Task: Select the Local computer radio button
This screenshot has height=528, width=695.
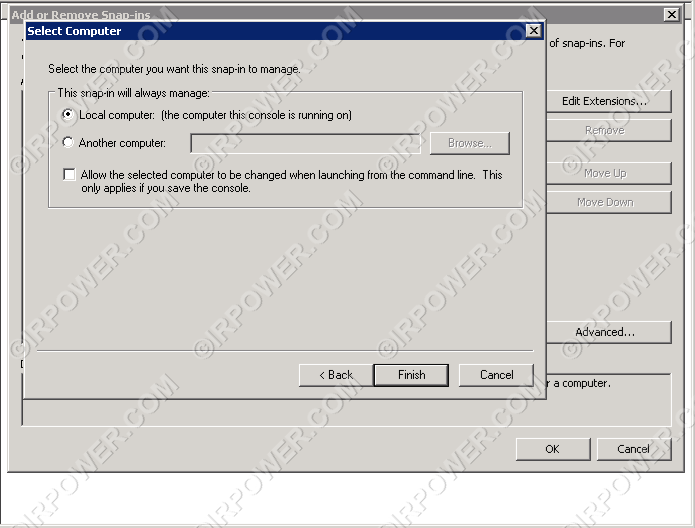Action: pyautogui.click(x=68, y=115)
